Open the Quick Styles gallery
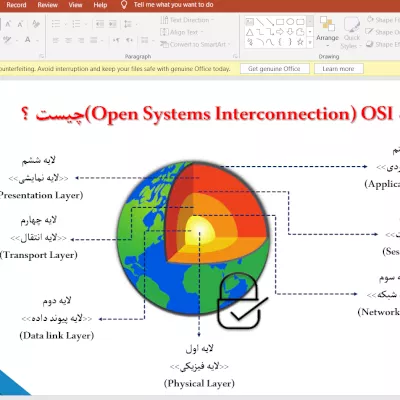 pyautogui.click(x=352, y=33)
